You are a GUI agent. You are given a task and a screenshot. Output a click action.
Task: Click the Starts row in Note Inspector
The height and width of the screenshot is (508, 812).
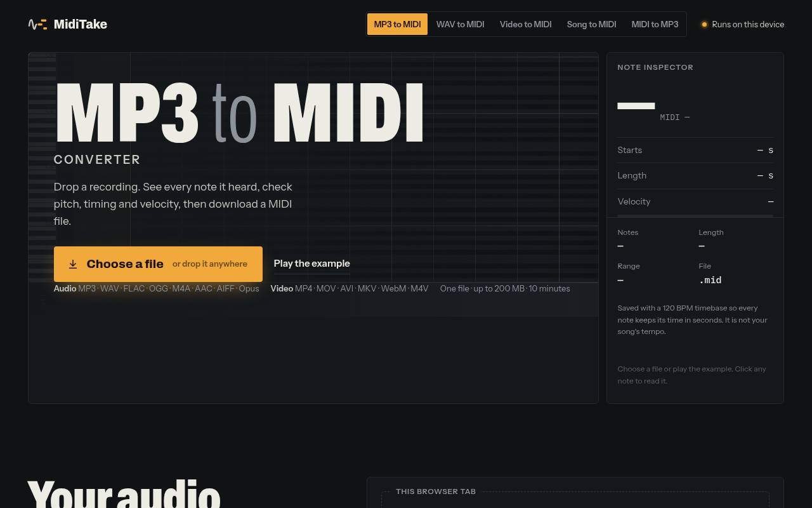click(x=695, y=150)
